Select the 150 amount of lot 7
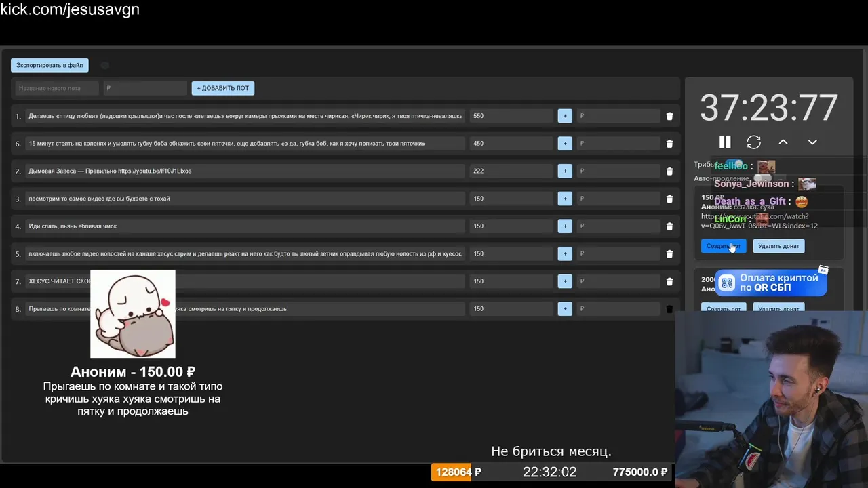Screen dimensions: 868x488 coord(511,281)
